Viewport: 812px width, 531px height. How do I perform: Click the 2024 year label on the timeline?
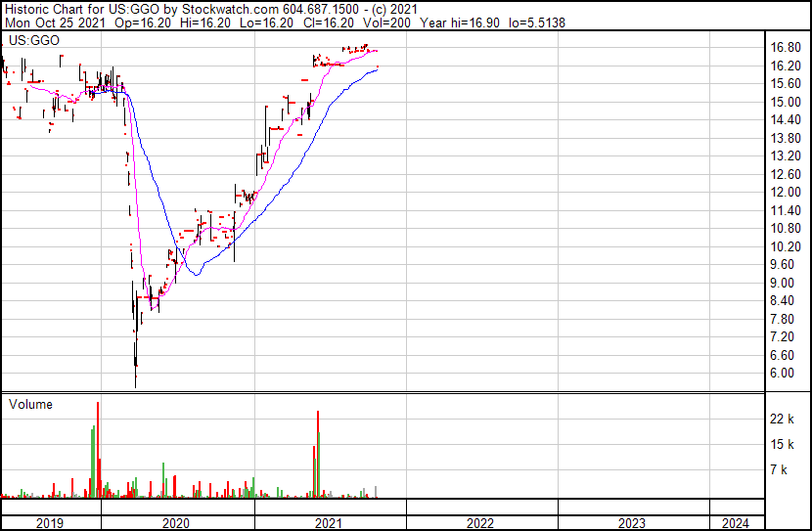[736, 523]
